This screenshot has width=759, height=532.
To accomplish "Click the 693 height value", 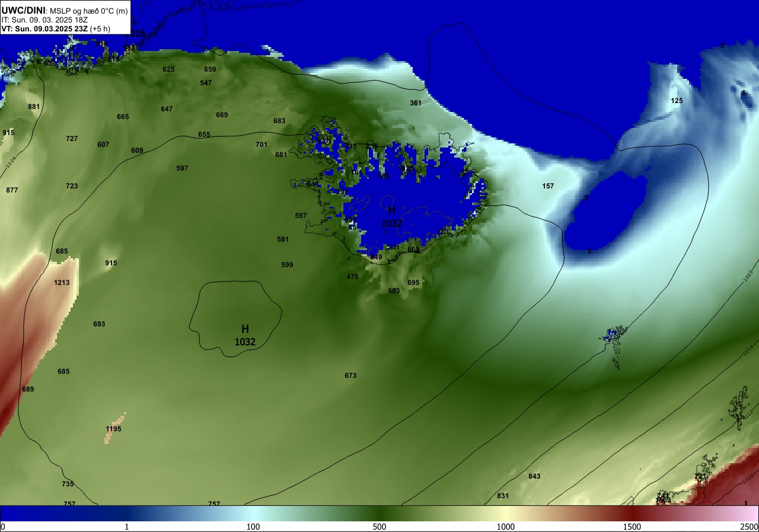I will pos(99,324).
